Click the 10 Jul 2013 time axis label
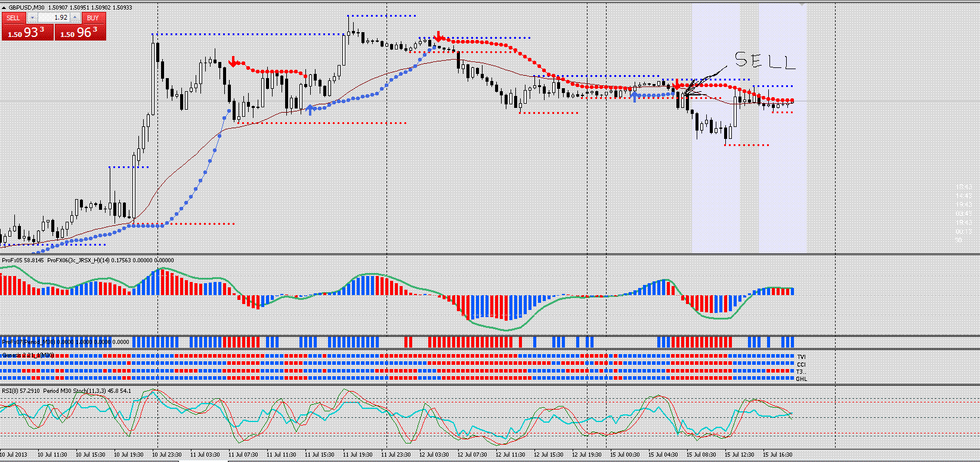 (15, 455)
